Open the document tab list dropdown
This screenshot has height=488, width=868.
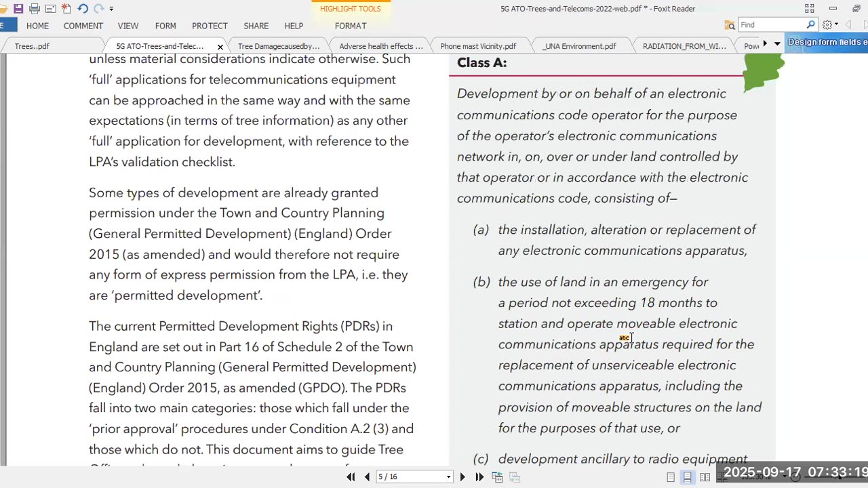(777, 44)
